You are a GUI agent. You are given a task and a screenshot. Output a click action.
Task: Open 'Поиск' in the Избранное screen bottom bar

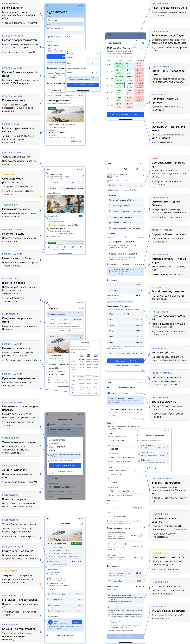pos(49,381)
